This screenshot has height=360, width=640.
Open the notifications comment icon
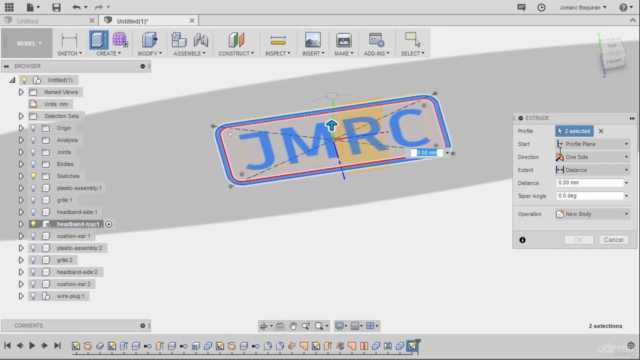(x=521, y=7)
